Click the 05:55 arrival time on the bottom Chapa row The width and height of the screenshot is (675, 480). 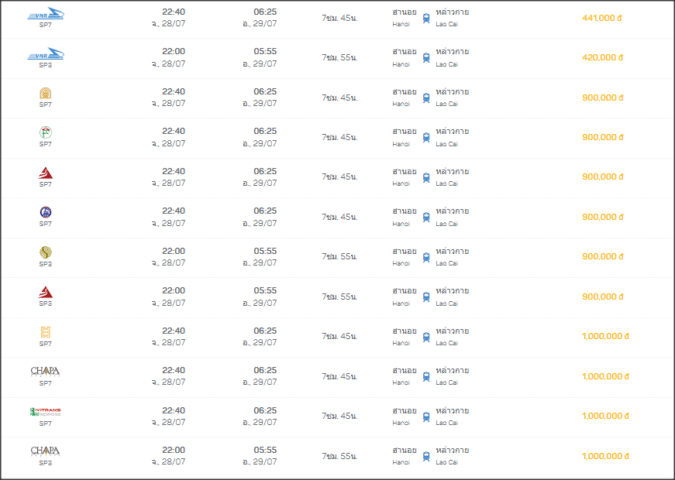pyautogui.click(x=265, y=450)
